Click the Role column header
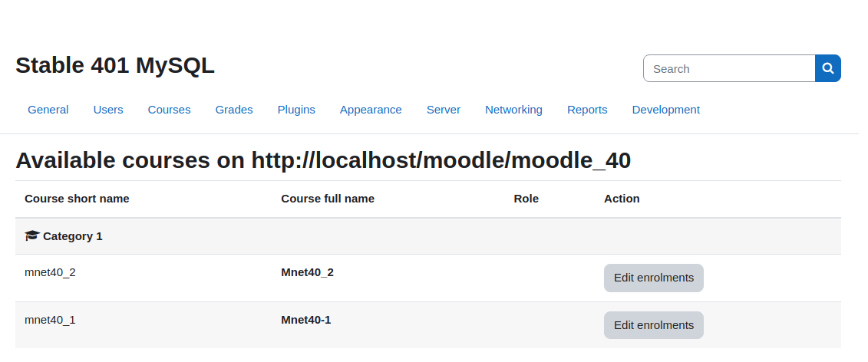This screenshot has width=868, height=362. coord(526,199)
